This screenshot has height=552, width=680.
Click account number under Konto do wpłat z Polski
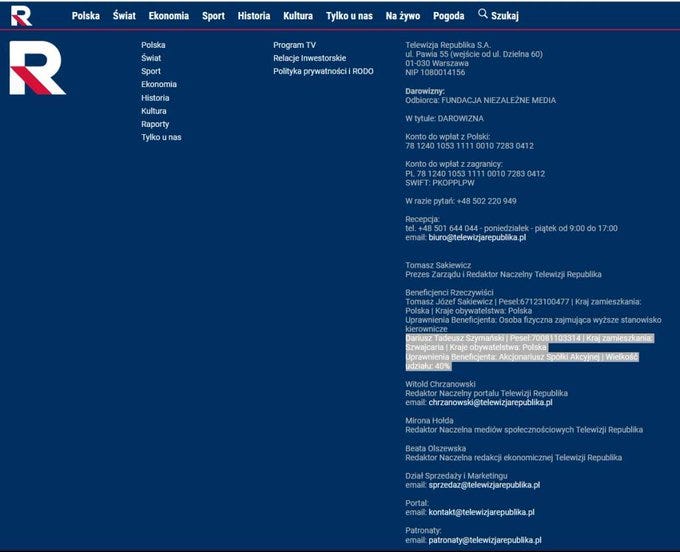(x=470, y=146)
